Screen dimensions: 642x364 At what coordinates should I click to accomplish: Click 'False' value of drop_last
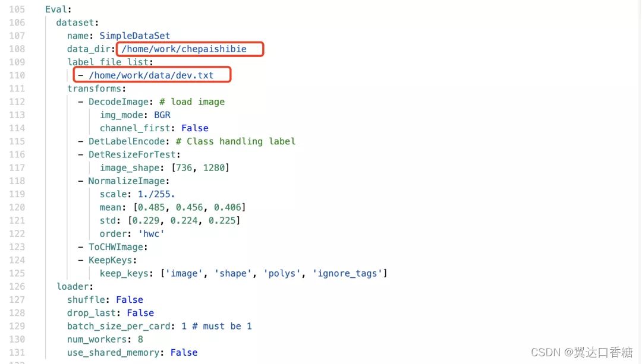click(140, 313)
